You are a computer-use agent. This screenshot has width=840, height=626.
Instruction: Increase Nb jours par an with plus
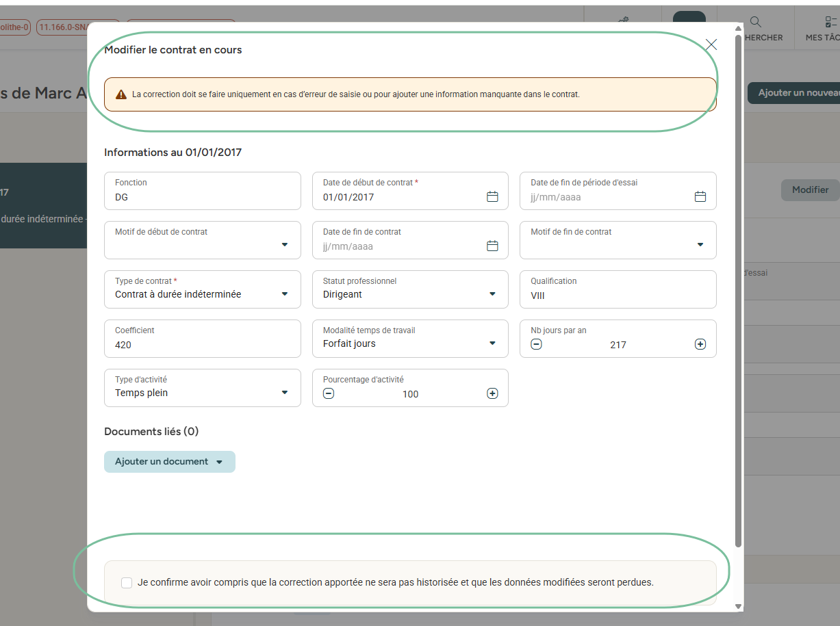pos(700,345)
